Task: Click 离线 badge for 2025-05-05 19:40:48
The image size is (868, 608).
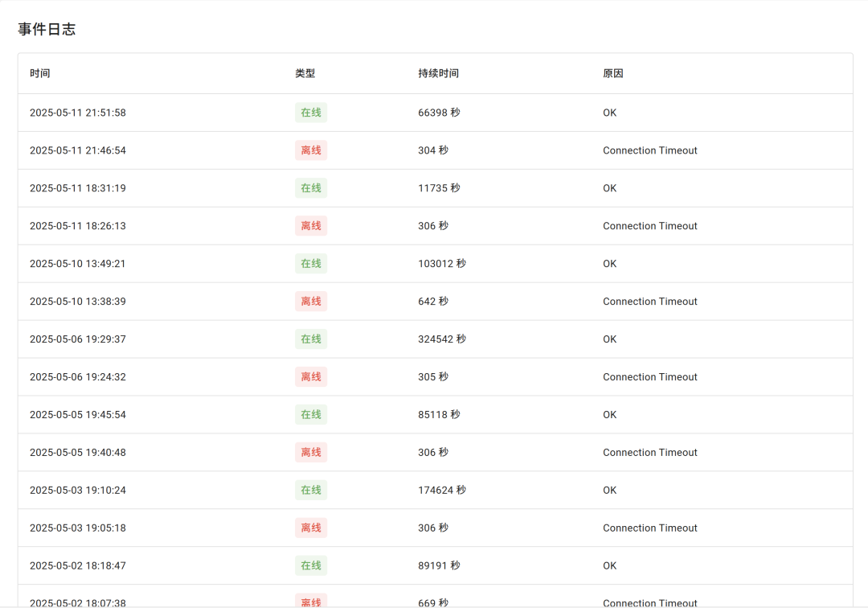Action: click(x=310, y=453)
